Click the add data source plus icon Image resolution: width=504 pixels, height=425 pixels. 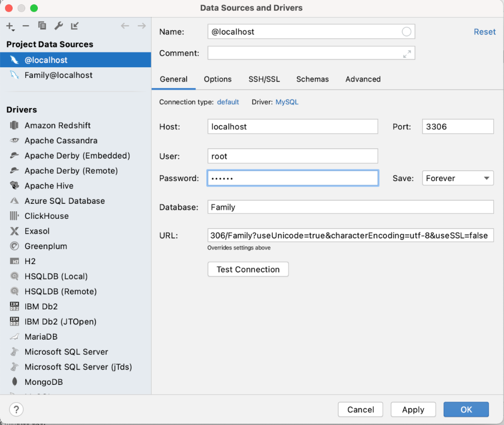click(x=10, y=26)
